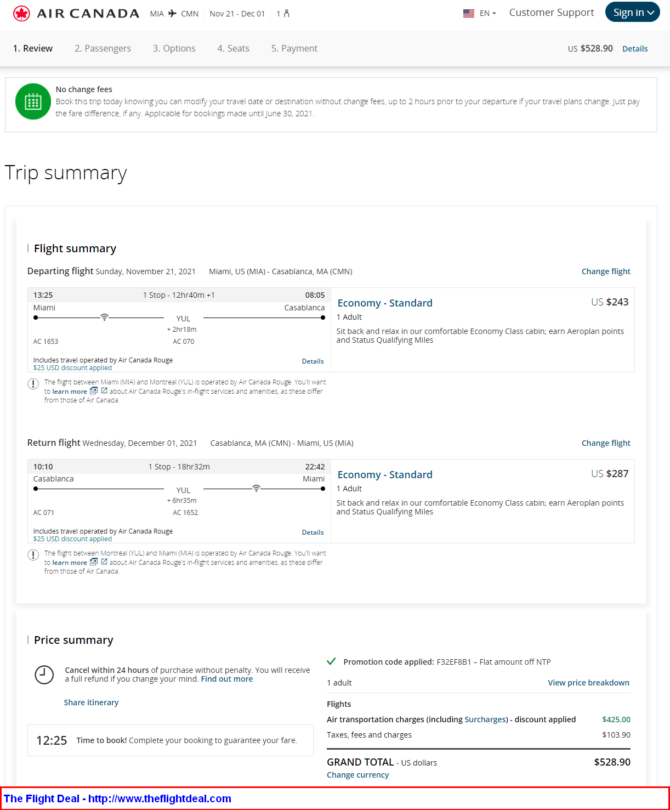
Task: Click the US flag language icon
Action: click(469, 13)
